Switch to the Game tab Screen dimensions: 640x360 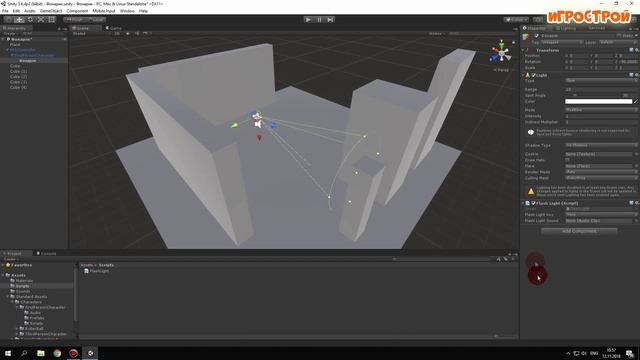[x=114, y=28]
